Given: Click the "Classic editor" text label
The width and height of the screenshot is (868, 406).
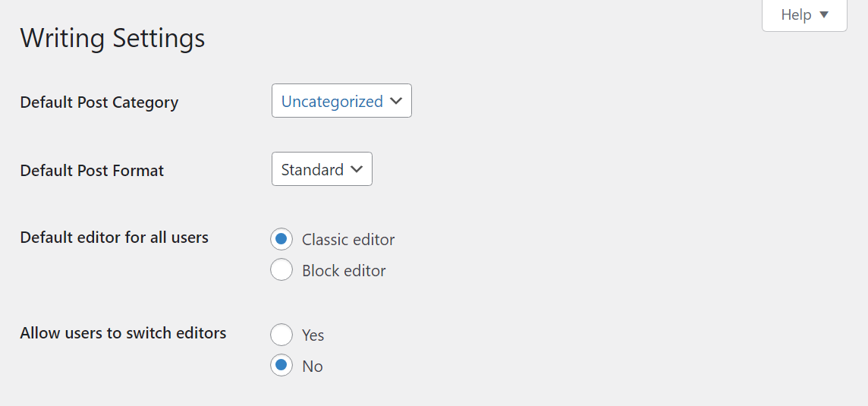Looking at the screenshot, I should [348, 240].
